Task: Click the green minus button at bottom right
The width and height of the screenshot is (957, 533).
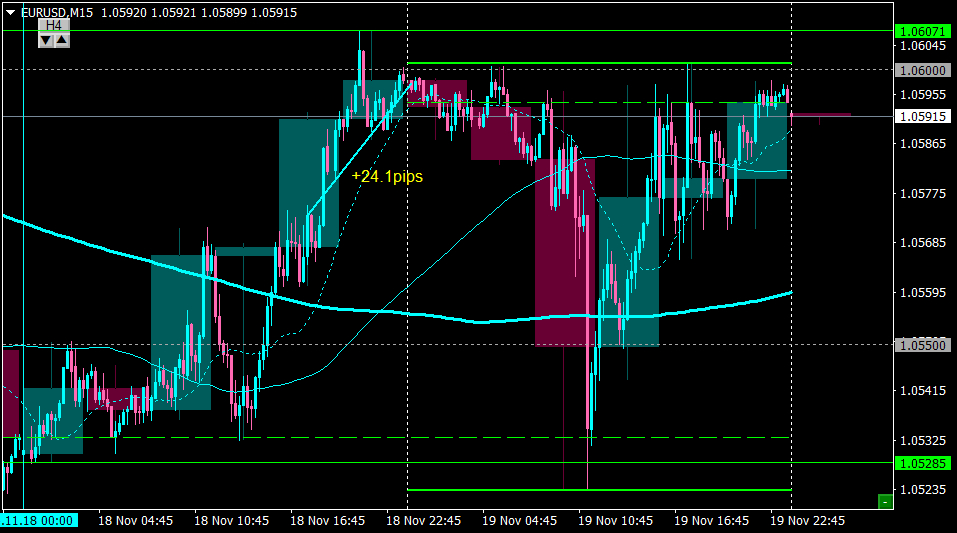Action: point(884,501)
